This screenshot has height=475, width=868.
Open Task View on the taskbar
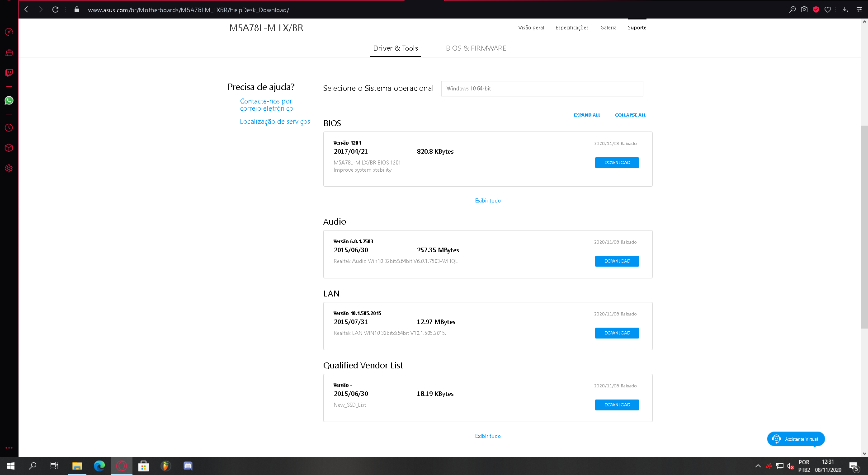click(54, 466)
